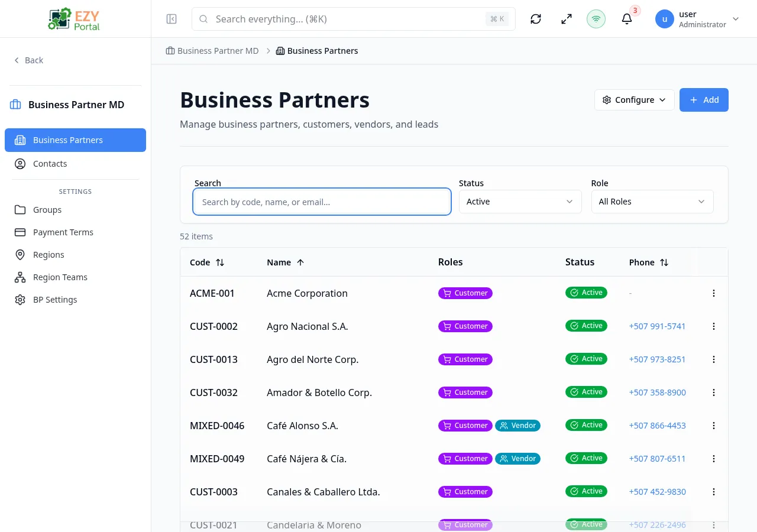The image size is (757, 532).
Task: Toggle fullscreen expand icon
Action: (567, 19)
